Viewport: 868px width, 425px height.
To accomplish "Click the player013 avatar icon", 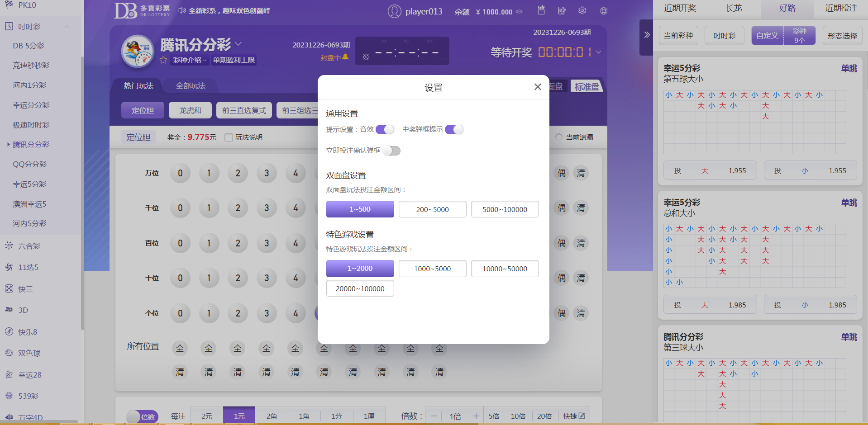I will click(394, 11).
